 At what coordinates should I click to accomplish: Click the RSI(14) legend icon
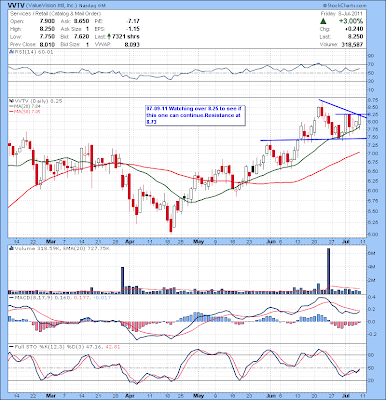11,52
